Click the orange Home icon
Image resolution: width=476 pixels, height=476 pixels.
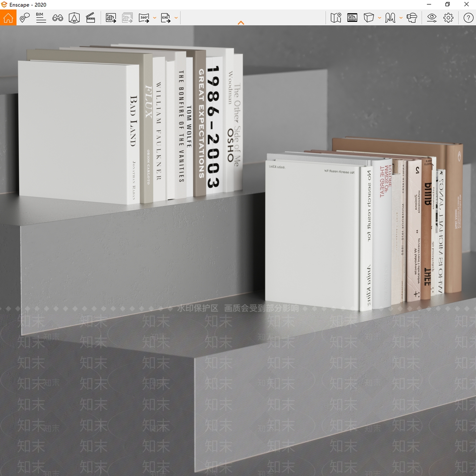[8, 18]
